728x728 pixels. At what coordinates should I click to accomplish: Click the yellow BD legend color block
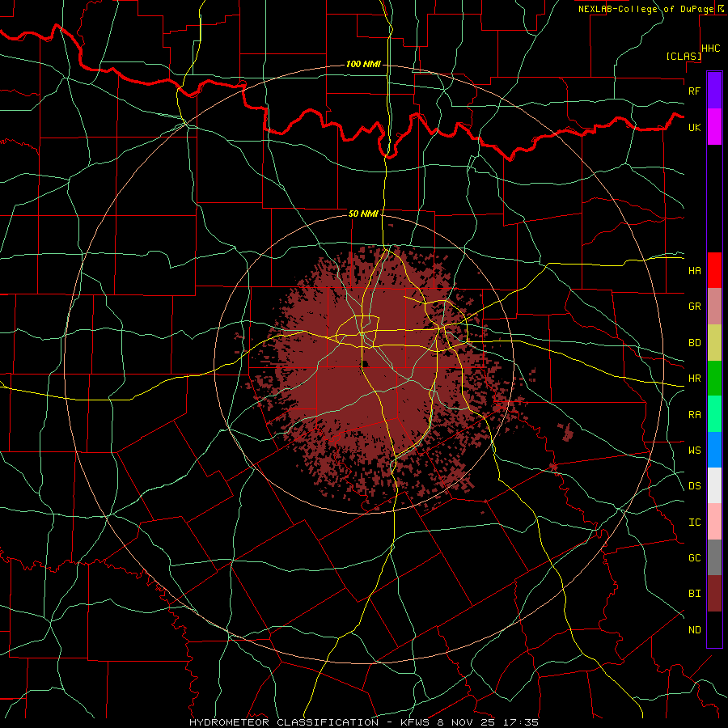point(714,343)
